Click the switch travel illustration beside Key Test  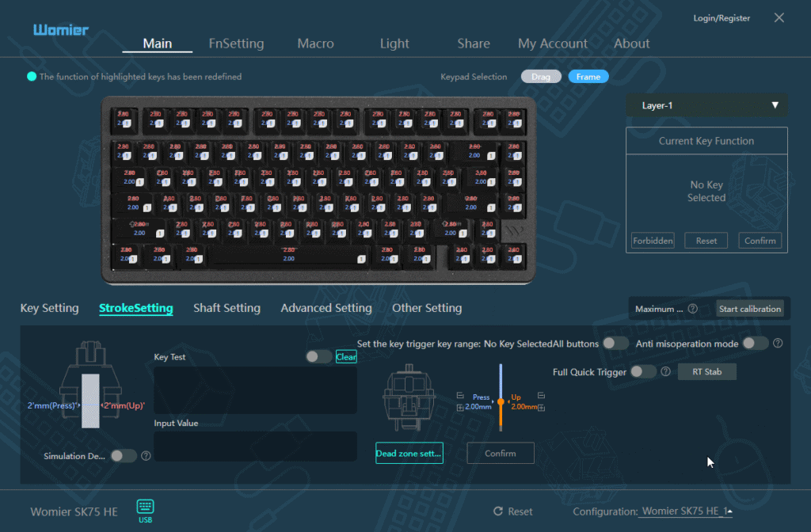pos(90,384)
